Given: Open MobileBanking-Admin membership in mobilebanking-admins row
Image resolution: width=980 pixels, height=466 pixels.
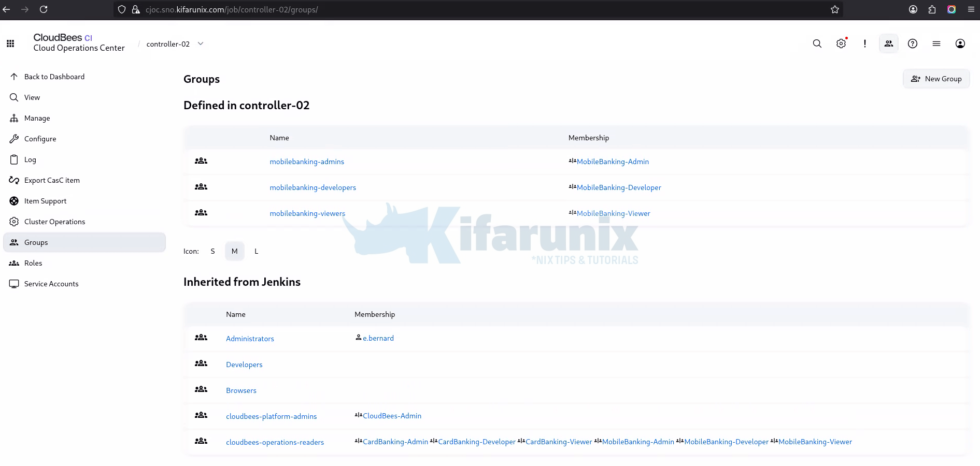Looking at the screenshot, I should click(613, 162).
